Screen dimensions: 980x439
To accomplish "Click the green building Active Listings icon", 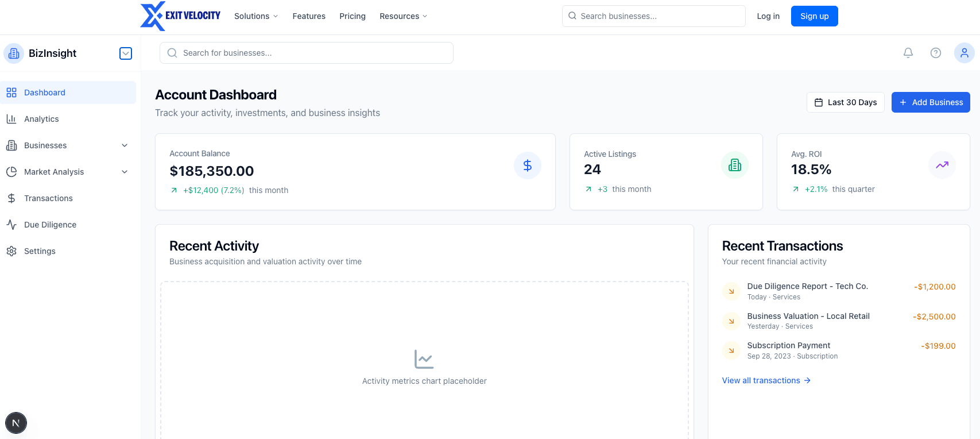I will click(x=734, y=165).
